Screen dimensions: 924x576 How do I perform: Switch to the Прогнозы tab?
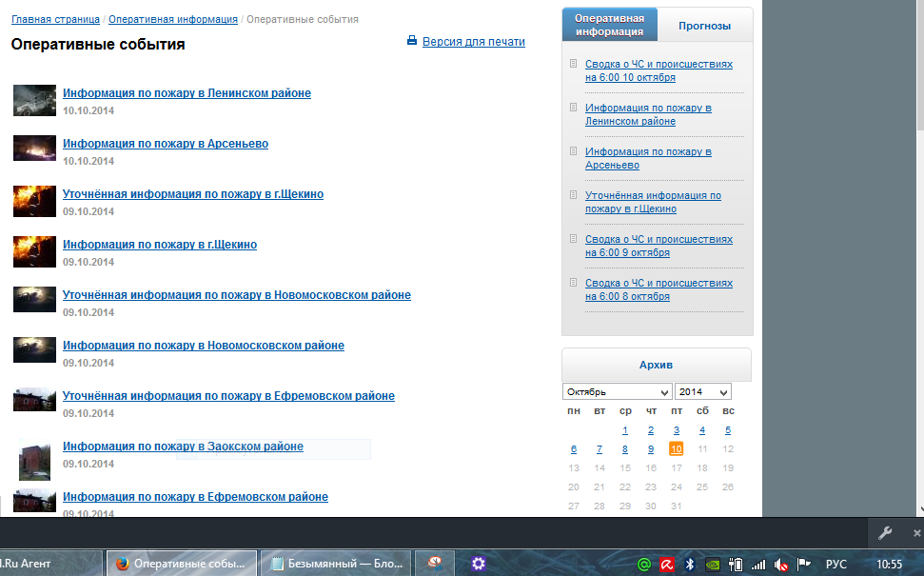pos(704,26)
